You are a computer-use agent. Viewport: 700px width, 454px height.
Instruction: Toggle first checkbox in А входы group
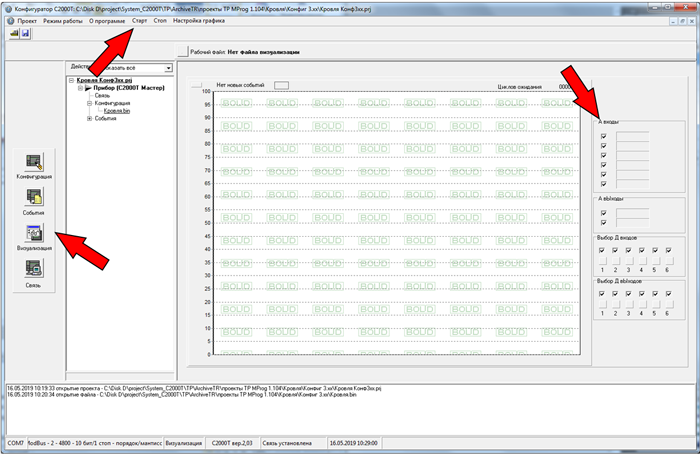[603, 135]
